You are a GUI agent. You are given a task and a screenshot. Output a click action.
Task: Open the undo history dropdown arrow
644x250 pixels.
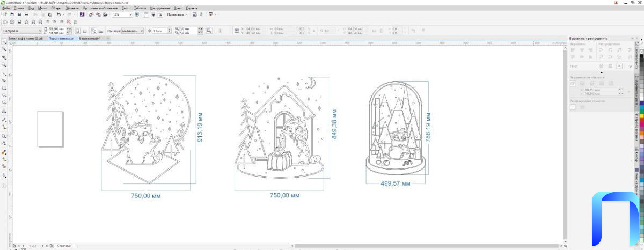pos(64,14)
